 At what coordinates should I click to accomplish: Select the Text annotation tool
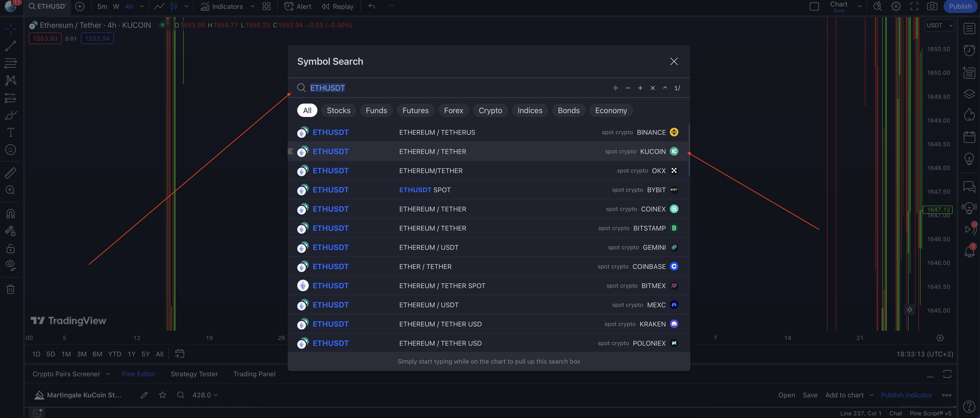[x=10, y=132]
